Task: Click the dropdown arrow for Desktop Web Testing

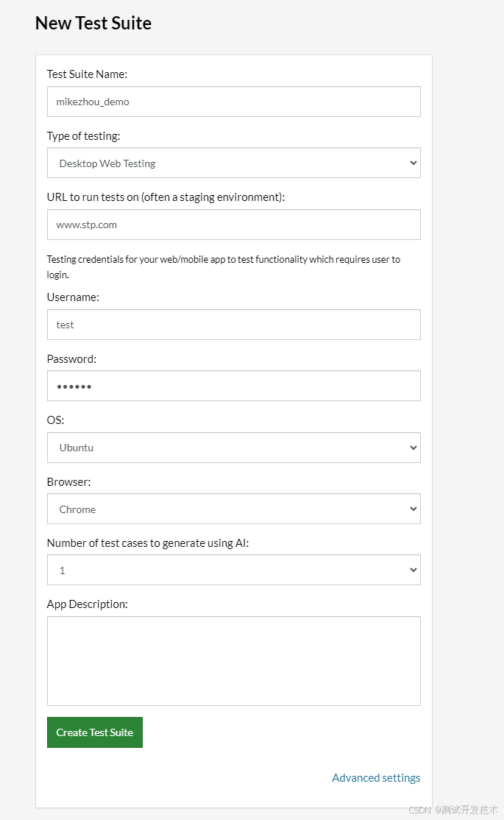Action: (x=413, y=163)
